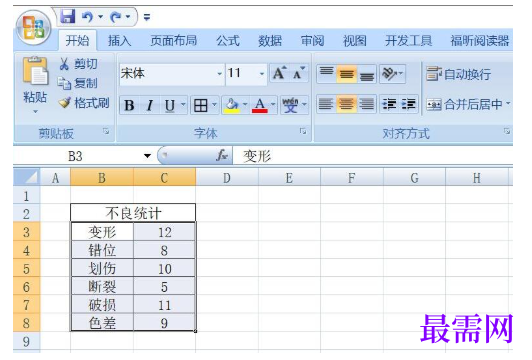Open the 开发工具 tab
532x360 pixels.
point(408,41)
